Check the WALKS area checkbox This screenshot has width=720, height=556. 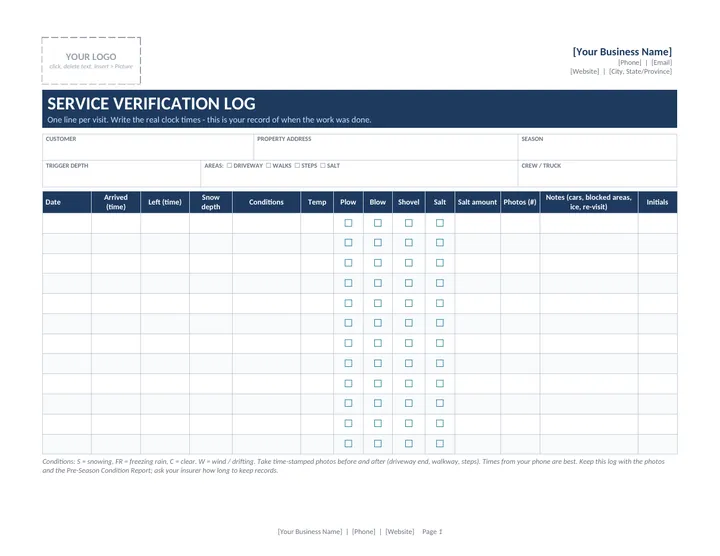coord(268,165)
